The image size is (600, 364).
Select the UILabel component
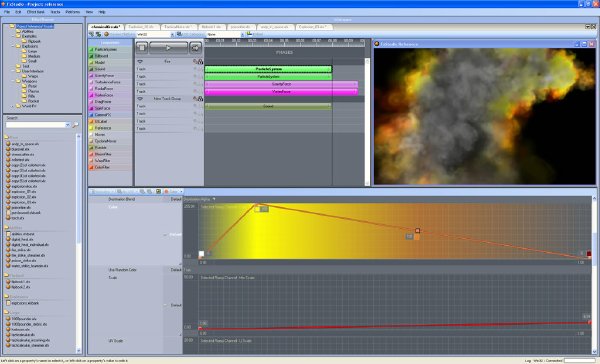click(x=110, y=121)
